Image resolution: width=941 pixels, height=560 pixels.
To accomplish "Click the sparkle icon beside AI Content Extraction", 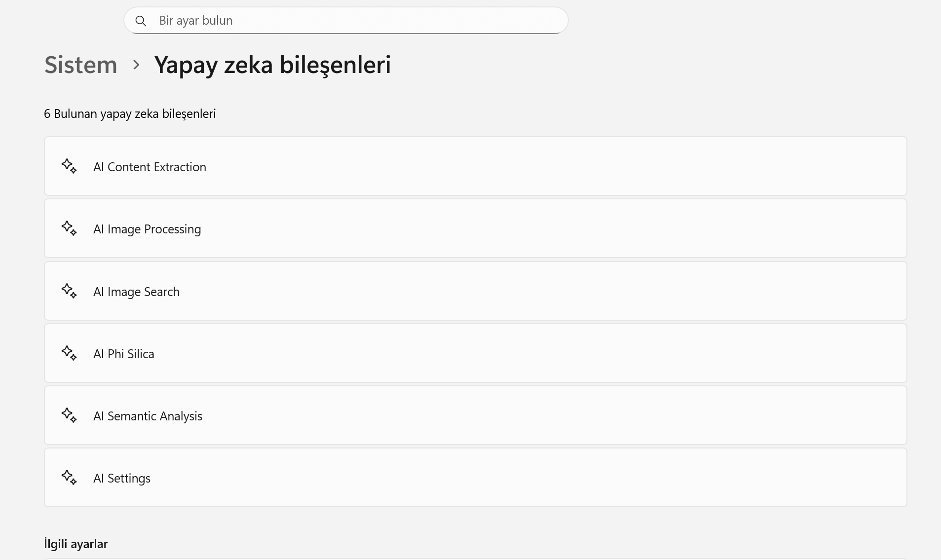I will 69,166.
